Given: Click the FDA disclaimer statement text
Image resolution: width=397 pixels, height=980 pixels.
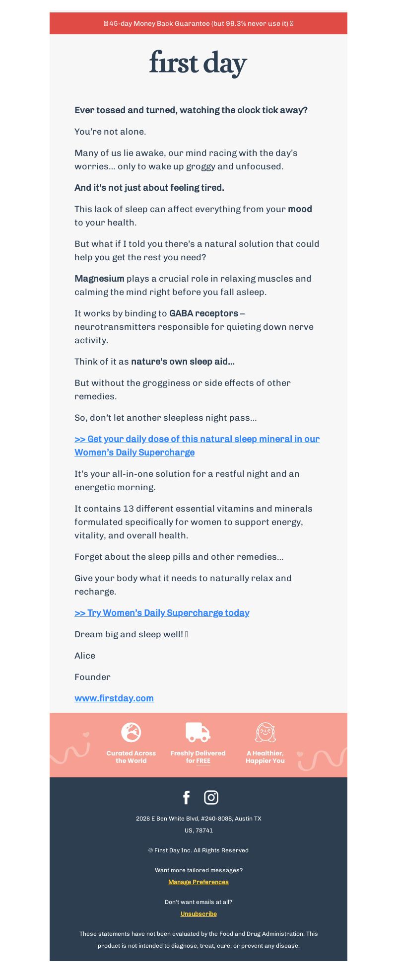Looking at the screenshot, I should [x=198, y=940].
